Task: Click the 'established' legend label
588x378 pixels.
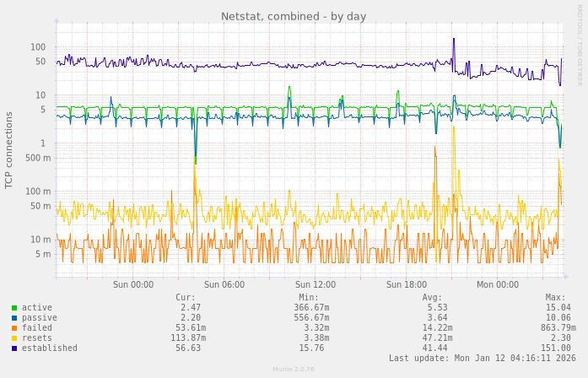Action: tap(50, 348)
